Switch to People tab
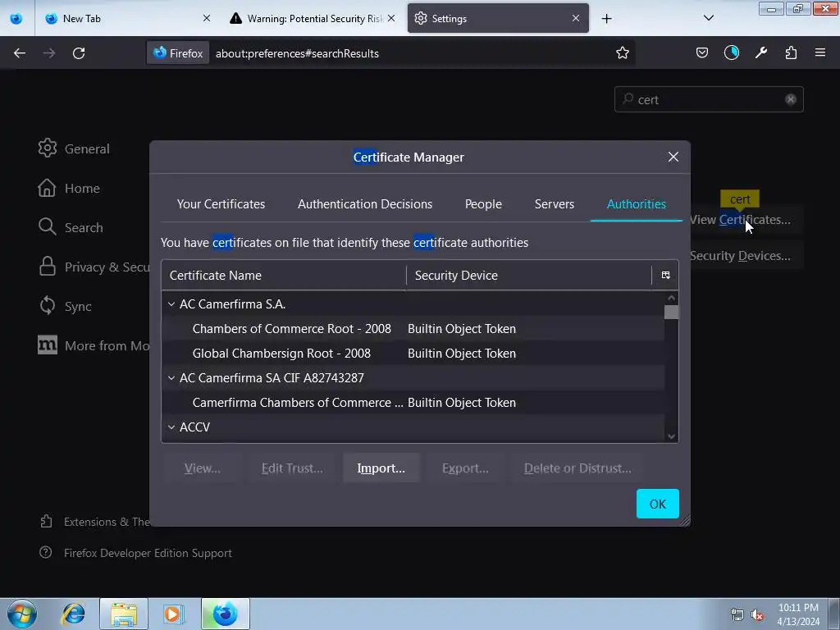 483,204
